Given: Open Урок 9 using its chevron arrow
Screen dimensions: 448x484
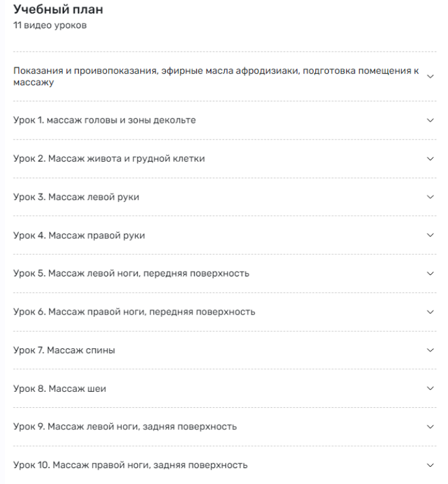Looking at the screenshot, I should tap(430, 427).
